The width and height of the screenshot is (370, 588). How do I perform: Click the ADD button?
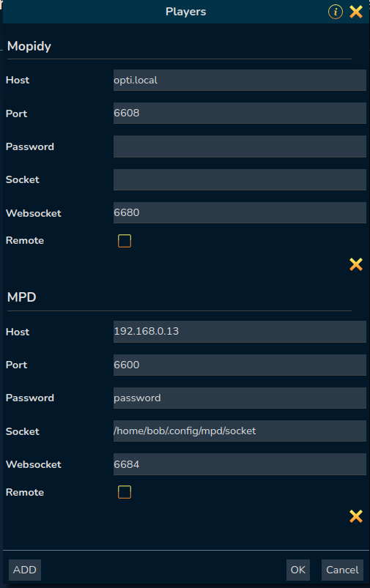pyautogui.click(x=25, y=570)
